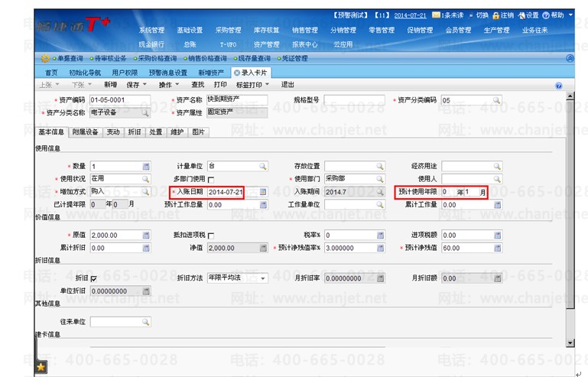Open calendar picker for 入账日期 field
This screenshot has height=377, width=588.
tap(263, 192)
